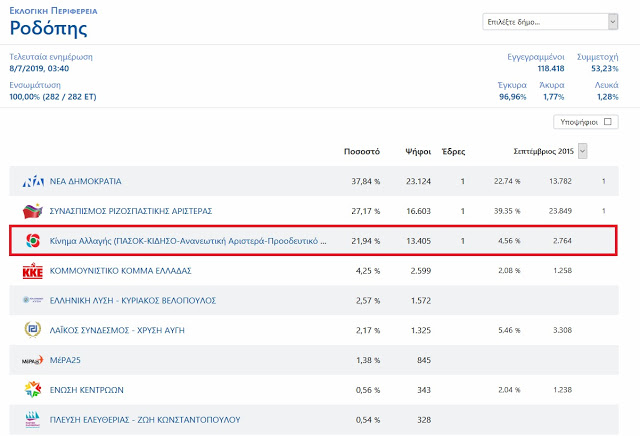
Task: Click the 8/7/2019, 03:40 update time
Action: point(39,69)
